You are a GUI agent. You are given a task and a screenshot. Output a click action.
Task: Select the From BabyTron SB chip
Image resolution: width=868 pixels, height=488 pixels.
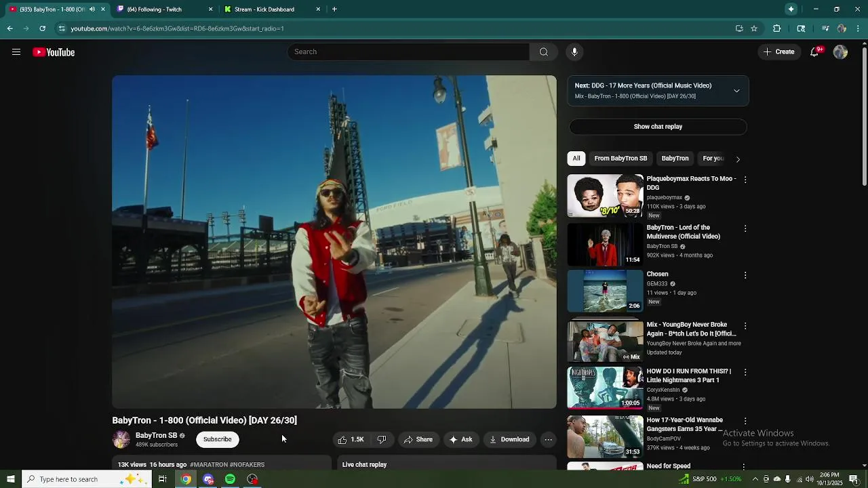[620, 159]
